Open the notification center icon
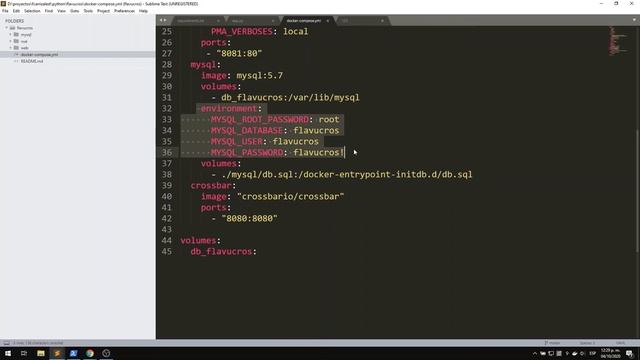640x360 pixels. point(630,353)
